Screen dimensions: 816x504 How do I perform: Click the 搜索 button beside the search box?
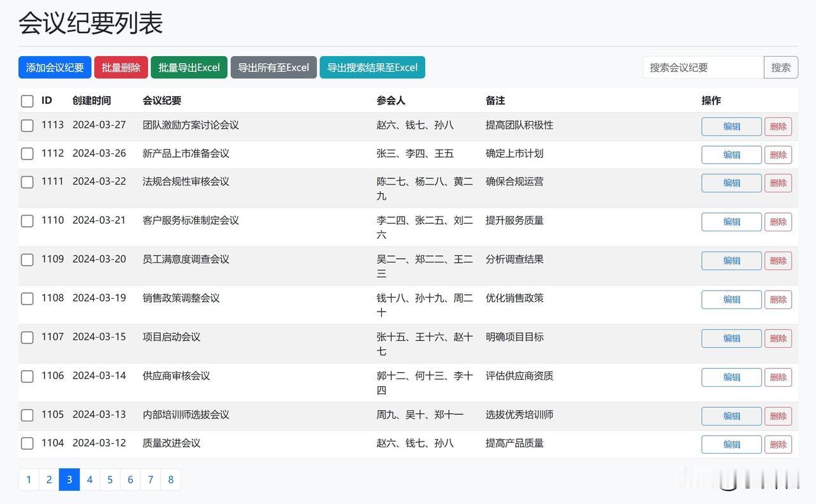tap(781, 68)
